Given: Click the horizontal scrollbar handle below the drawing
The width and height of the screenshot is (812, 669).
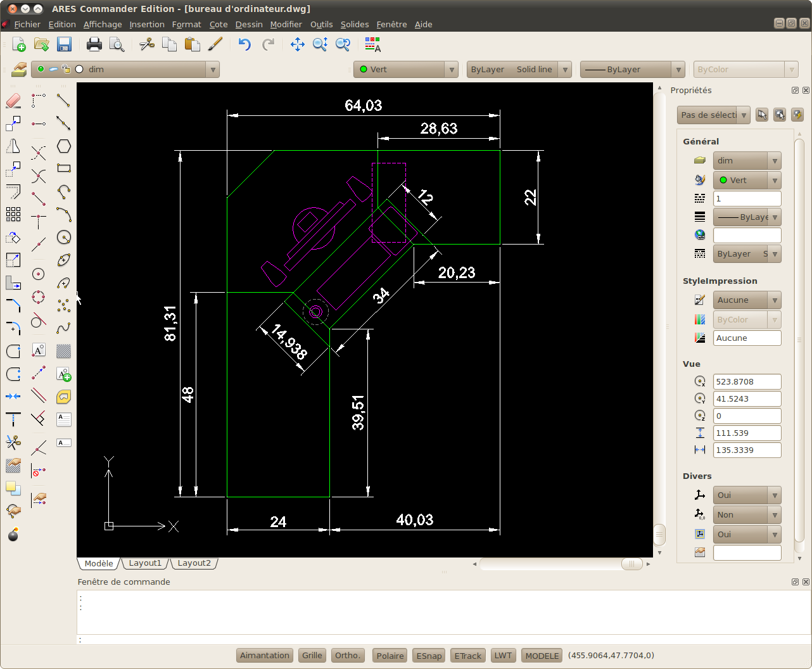Looking at the screenshot, I should pyautogui.click(x=631, y=564).
